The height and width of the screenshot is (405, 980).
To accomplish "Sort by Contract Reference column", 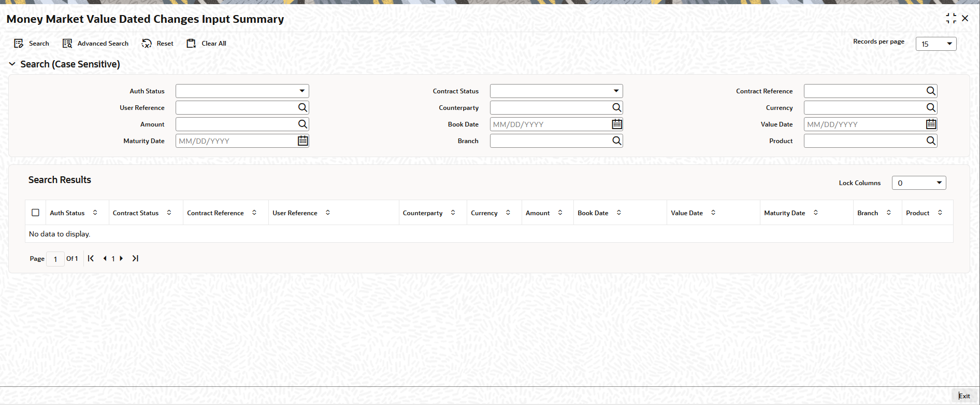I will [x=254, y=213].
